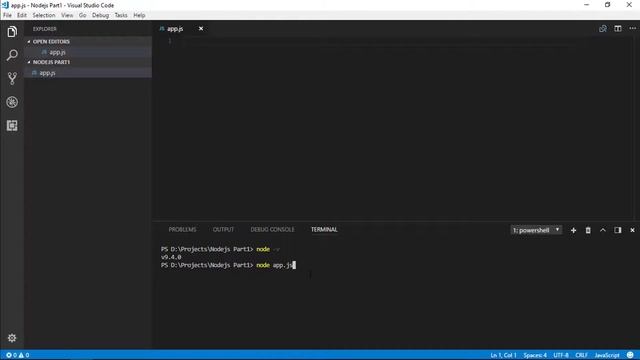Open the Manage gear settings icon

coord(12,338)
